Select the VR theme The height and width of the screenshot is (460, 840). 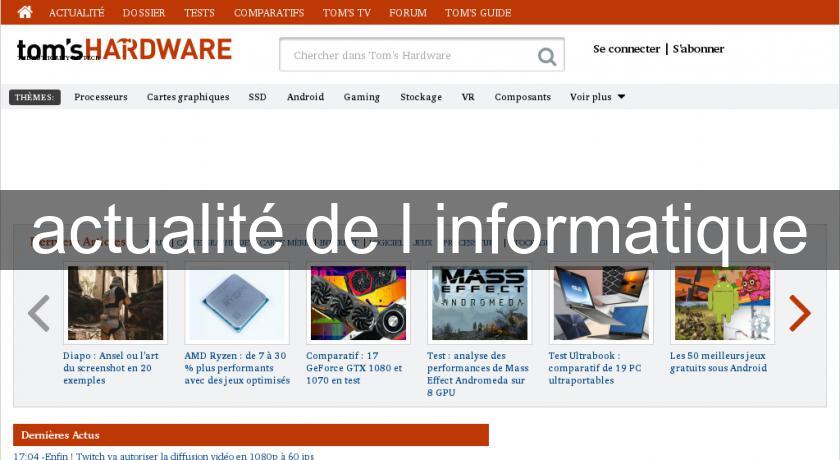(x=468, y=97)
